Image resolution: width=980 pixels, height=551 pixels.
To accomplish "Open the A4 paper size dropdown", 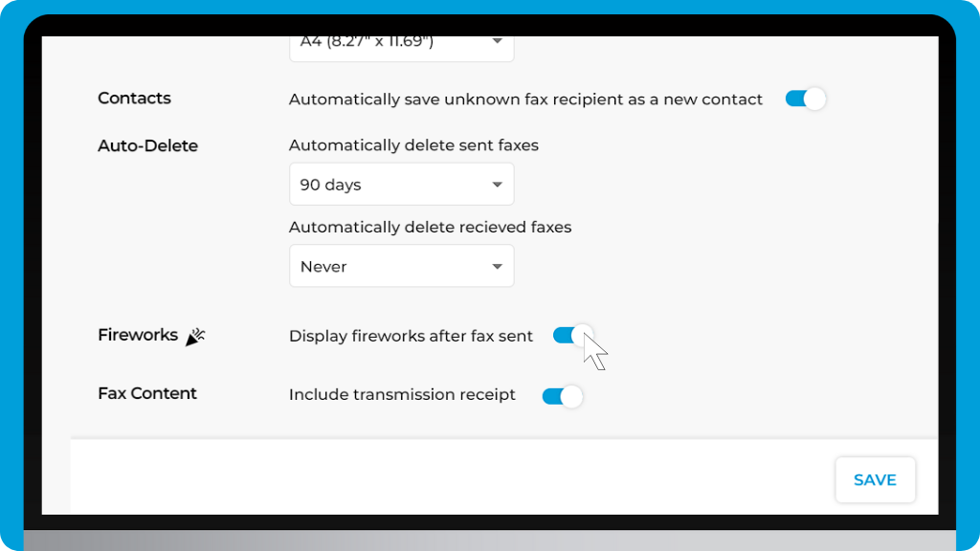I will tap(401, 48).
